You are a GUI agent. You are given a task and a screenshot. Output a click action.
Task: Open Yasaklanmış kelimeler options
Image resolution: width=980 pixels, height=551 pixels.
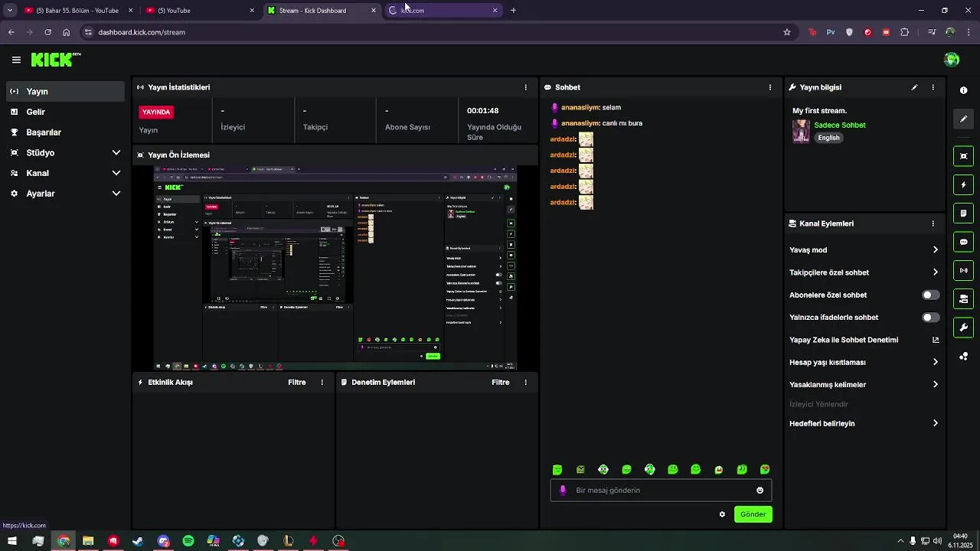point(864,384)
